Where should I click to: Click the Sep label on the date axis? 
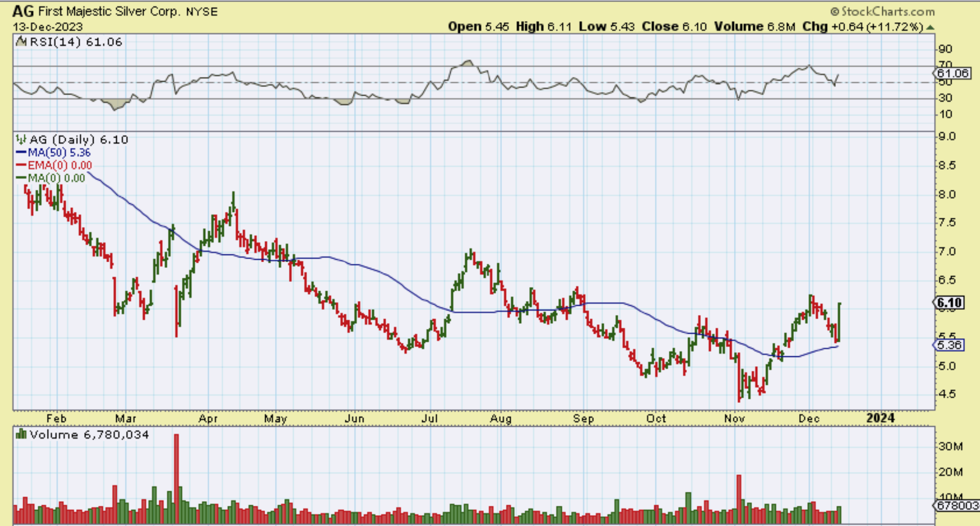coord(584,418)
